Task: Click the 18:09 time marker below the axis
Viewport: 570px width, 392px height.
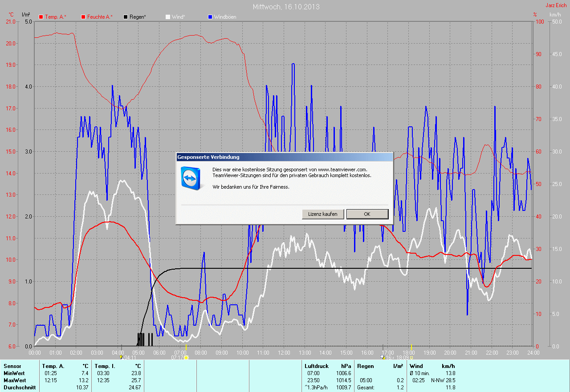Action: coord(403,357)
